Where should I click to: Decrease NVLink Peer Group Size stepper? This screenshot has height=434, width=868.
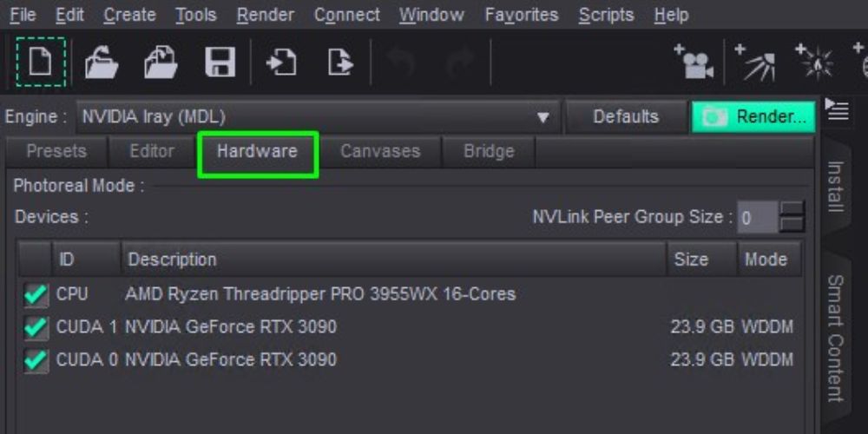click(x=792, y=224)
